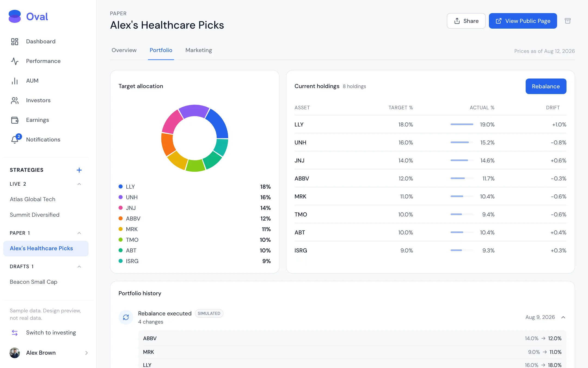
Task: Collapse the DRAFTS strategies group
Action: (79, 267)
